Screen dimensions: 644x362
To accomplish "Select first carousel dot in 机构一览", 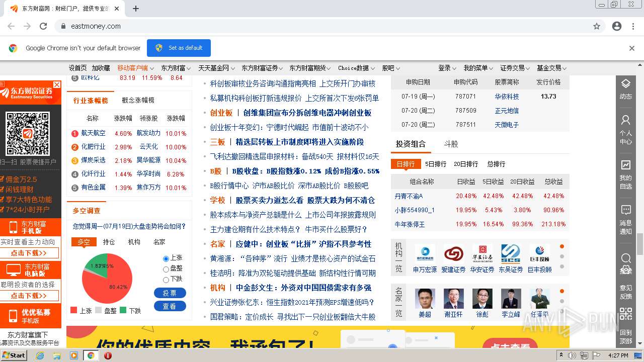I will 562,246.
